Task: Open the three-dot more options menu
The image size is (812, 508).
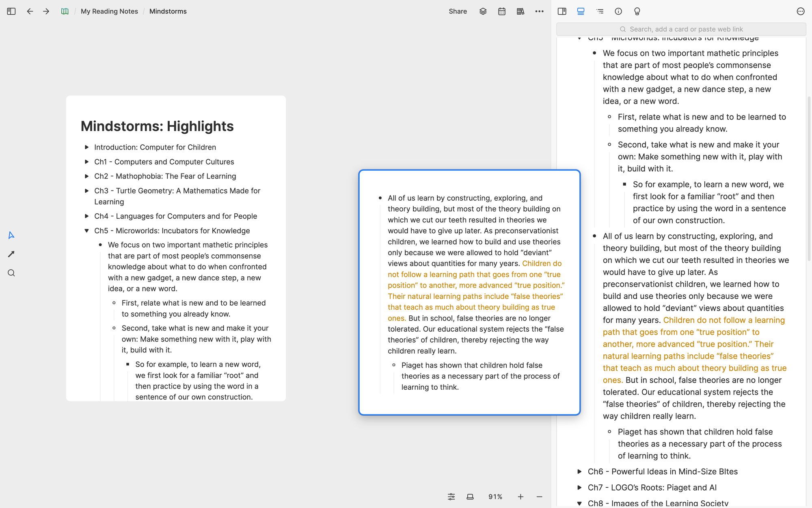Action: (x=539, y=11)
